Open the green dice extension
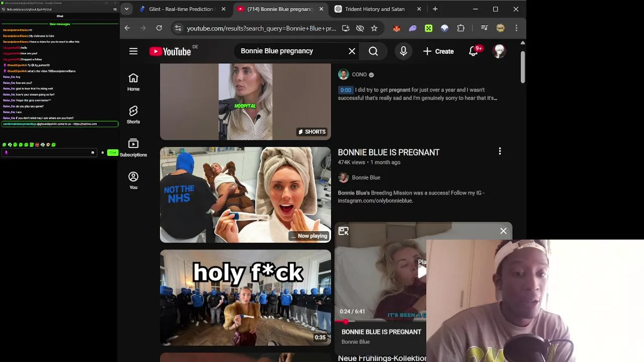Viewport: 644px width, 362px height. 429,28
